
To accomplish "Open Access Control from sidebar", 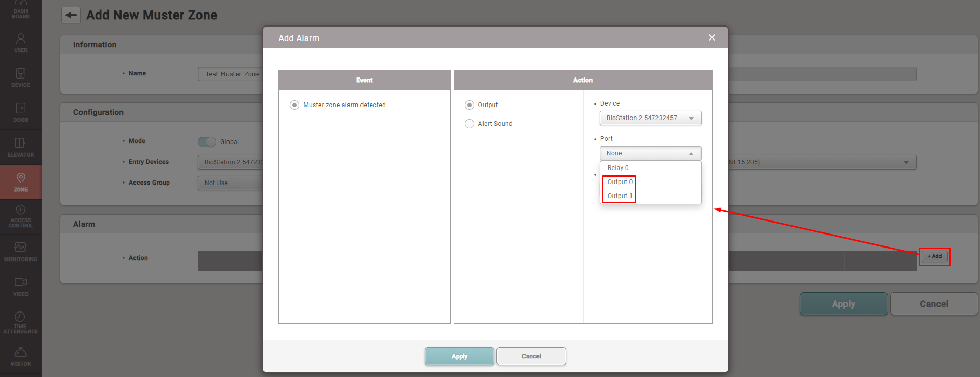I will point(21,216).
